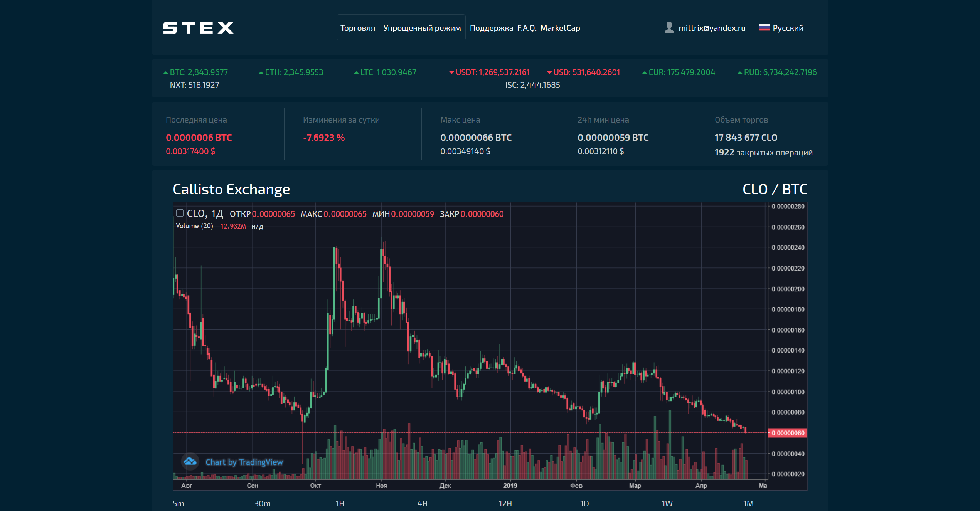Click the Ноя date axis label
Image resolution: width=980 pixels, height=511 pixels.
pos(381,486)
